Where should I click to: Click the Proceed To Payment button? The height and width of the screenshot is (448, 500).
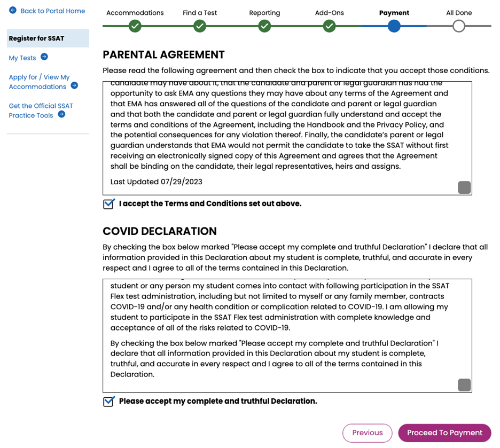click(444, 433)
